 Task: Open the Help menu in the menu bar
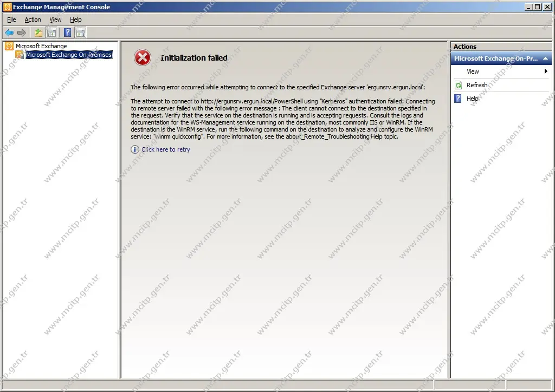pos(75,19)
